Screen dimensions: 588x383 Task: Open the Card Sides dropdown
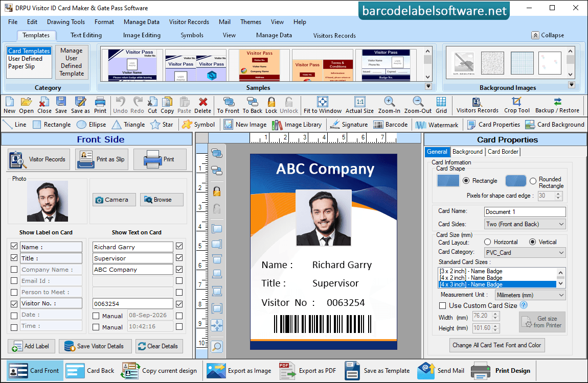[x=525, y=224]
